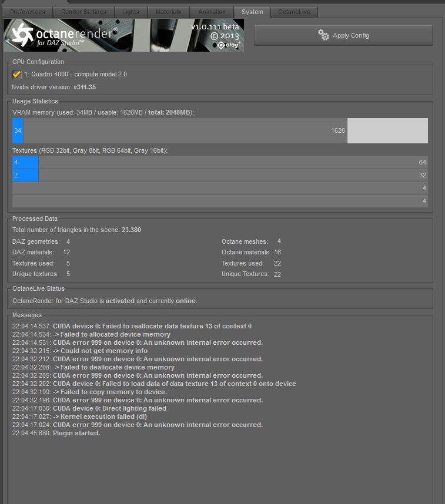This screenshot has height=504, width=445.
Task: Click the OctaneLive activated and online status text
Action: 105,301
